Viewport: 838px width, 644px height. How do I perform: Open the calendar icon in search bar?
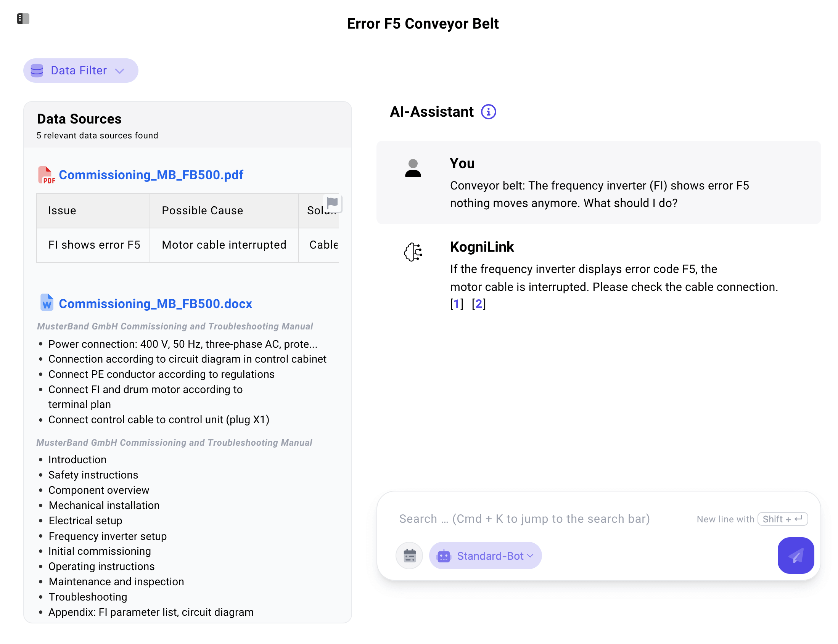(x=409, y=555)
